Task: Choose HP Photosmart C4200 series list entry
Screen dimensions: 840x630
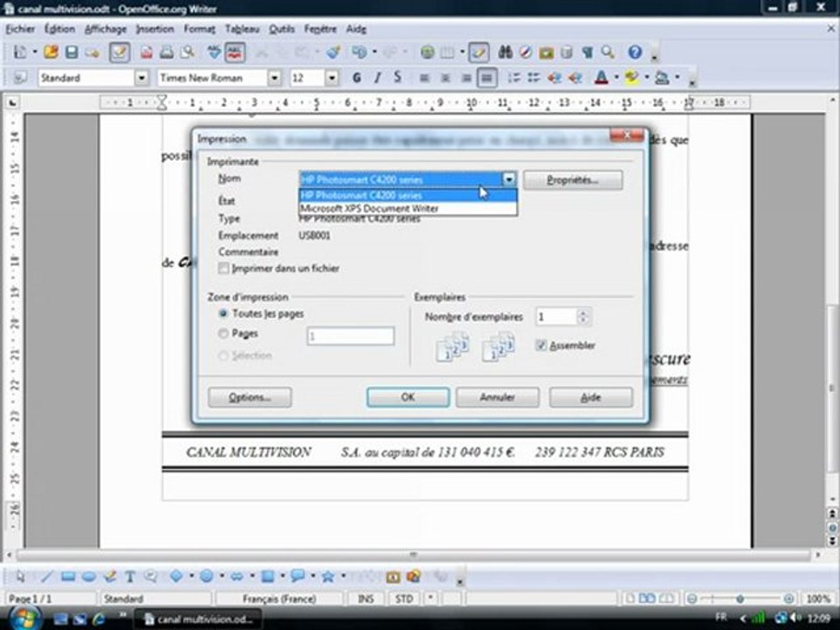Action: click(x=408, y=195)
